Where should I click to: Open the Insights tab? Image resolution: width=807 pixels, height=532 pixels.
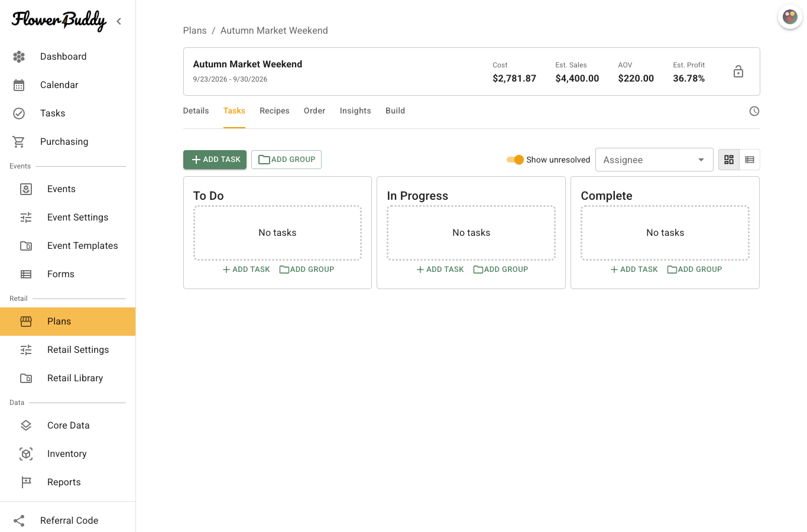355,111
